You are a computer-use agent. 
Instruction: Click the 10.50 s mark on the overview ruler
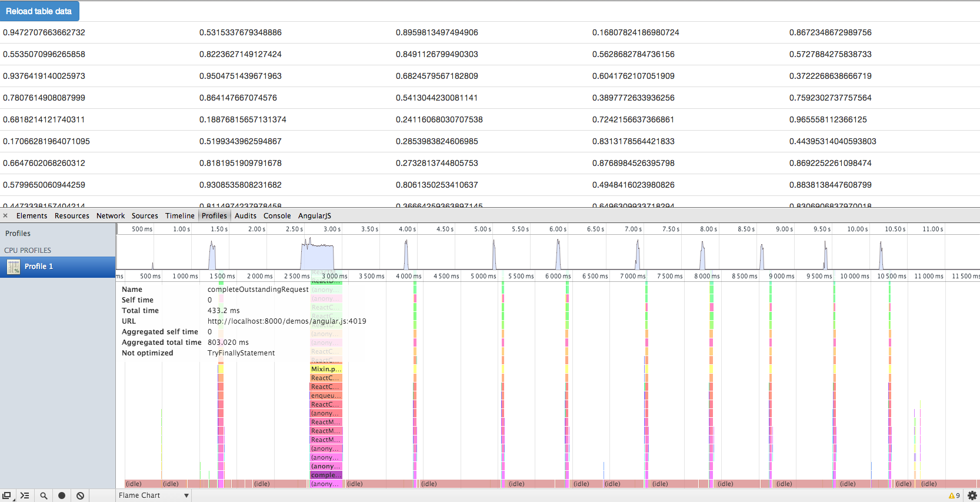pyautogui.click(x=895, y=229)
